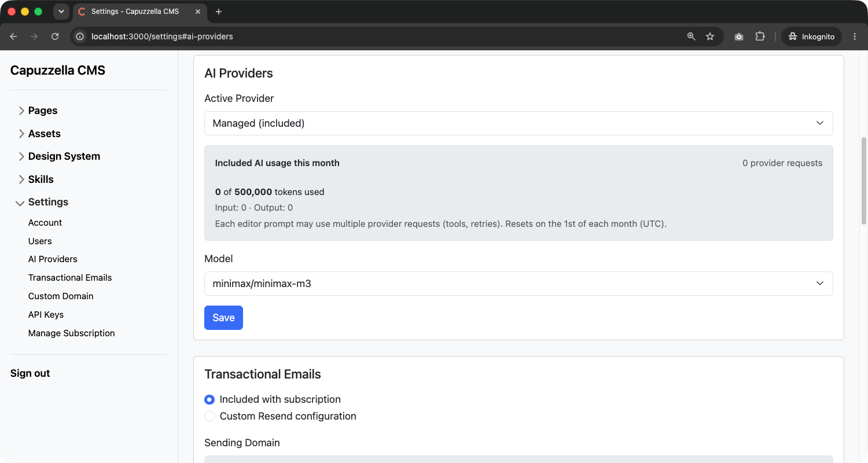Screen dimensions: 868x463
Task: Expand the Pages section chevron
Action: [21, 111]
